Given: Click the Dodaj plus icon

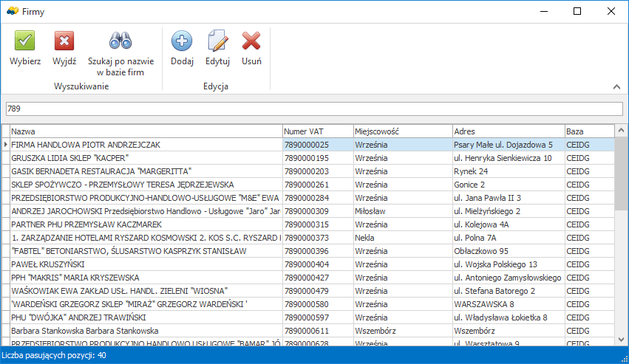Looking at the screenshot, I should coord(182,41).
